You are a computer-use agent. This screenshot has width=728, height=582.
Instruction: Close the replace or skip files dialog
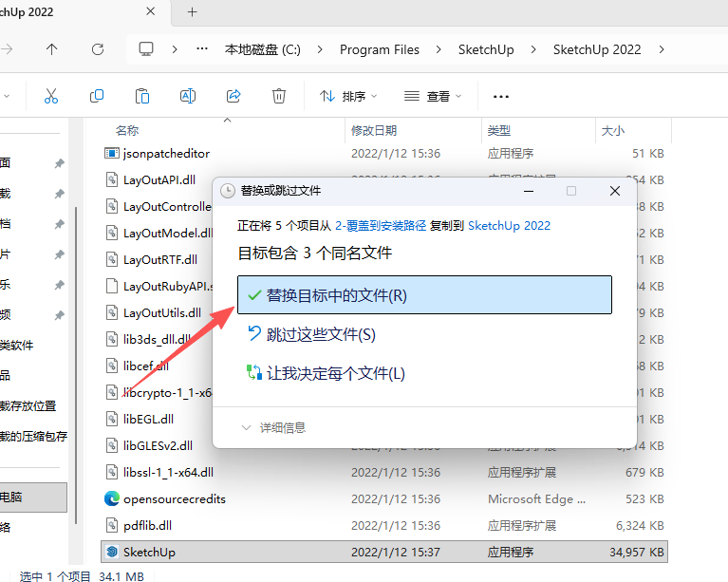click(x=615, y=191)
